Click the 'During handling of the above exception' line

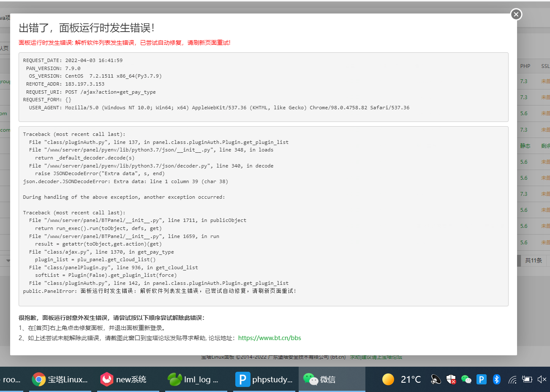(124, 197)
